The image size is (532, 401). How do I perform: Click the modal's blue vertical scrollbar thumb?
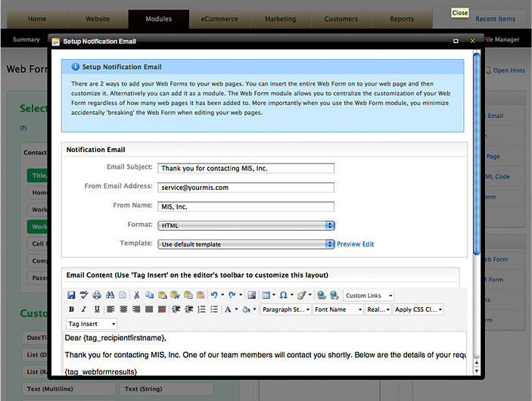[x=476, y=154]
